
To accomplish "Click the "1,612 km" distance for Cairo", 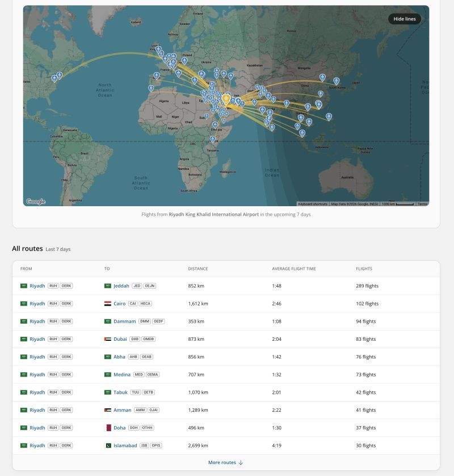I will pyautogui.click(x=198, y=303).
